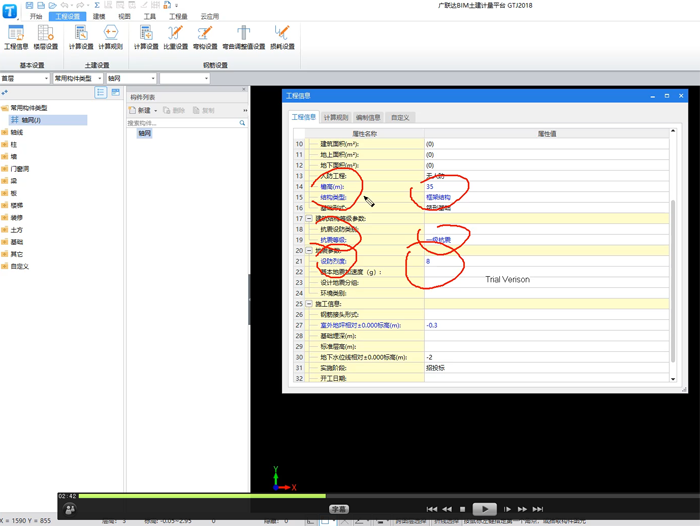Click the open-folder icon in quick access toolbar
Viewport: 700px width, 526px height.
[53, 5]
